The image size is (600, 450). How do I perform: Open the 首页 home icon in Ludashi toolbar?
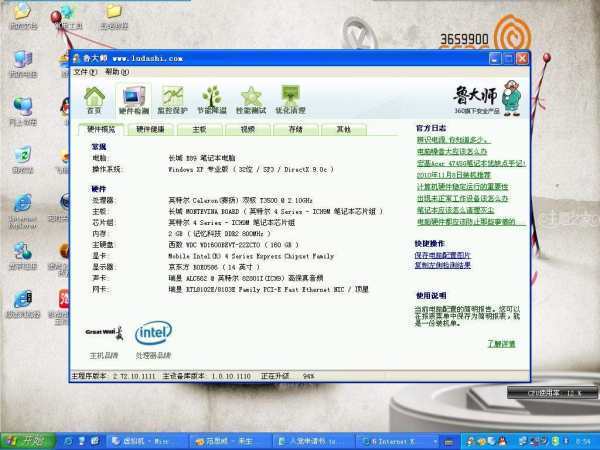(x=94, y=100)
